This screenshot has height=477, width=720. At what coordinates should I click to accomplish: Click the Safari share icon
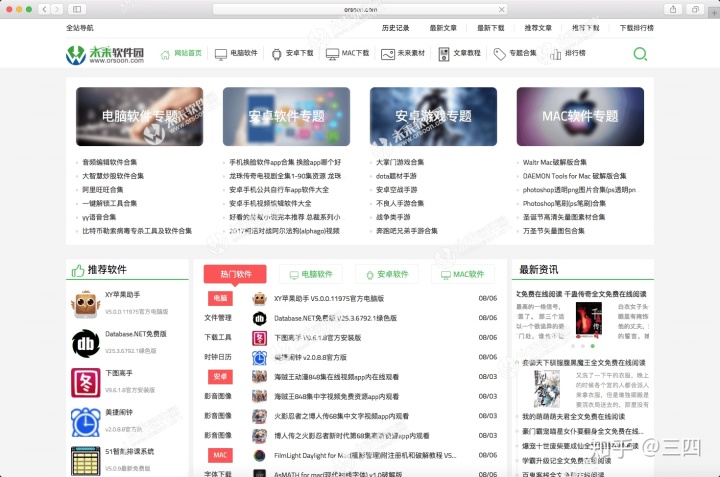pos(673,9)
